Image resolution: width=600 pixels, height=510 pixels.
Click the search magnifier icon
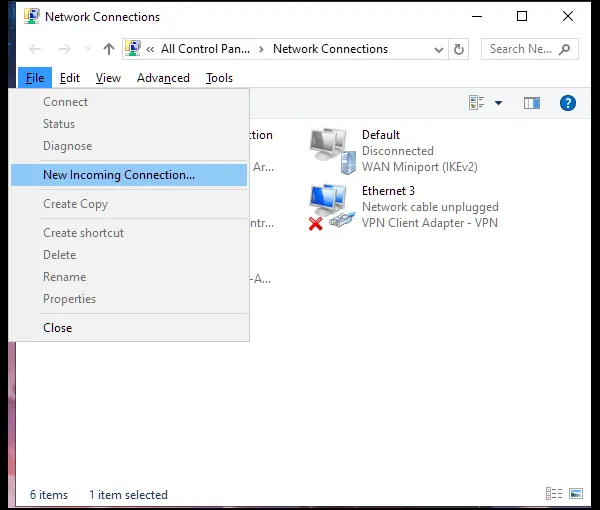tap(565, 49)
